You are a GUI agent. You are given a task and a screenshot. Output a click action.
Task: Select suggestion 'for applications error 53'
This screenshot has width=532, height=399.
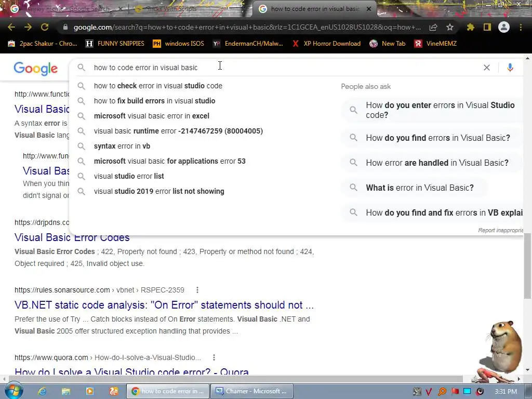pyautogui.click(x=170, y=161)
